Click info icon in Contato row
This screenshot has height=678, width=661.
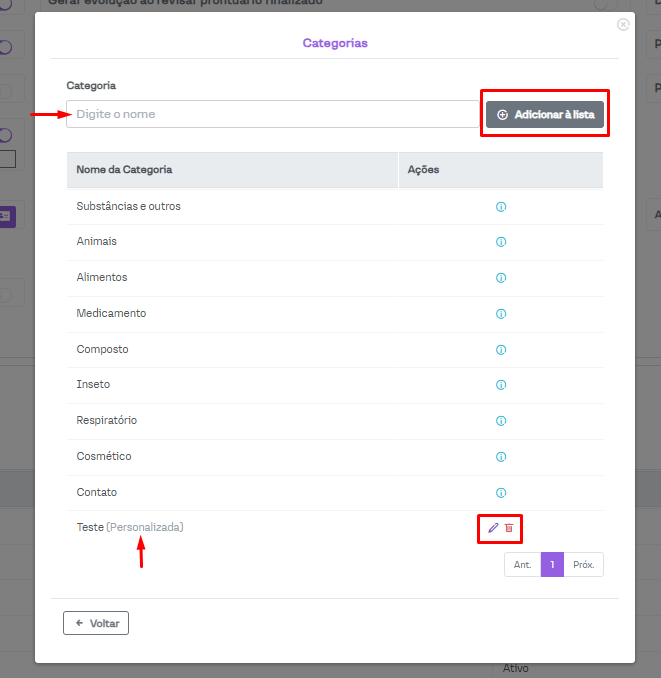pos(501,493)
